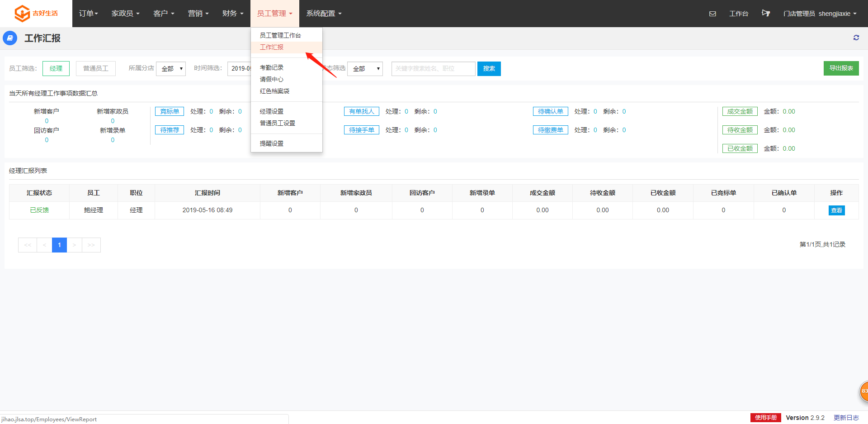Viewport: 868px width, 424px height.
Task: Click the previous page < button
Action: (44, 245)
